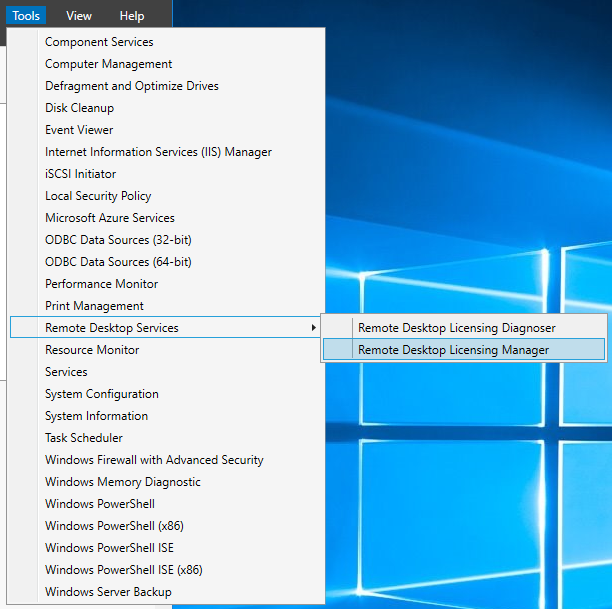
Task: Expand the Remote Desktop Services submenu arrow
Action: pyautogui.click(x=314, y=328)
